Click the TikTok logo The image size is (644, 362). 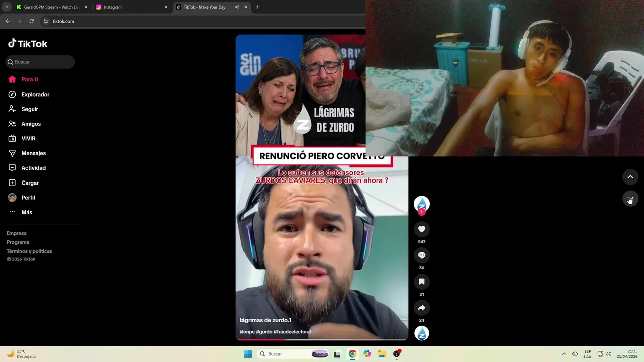pos(28,44)
